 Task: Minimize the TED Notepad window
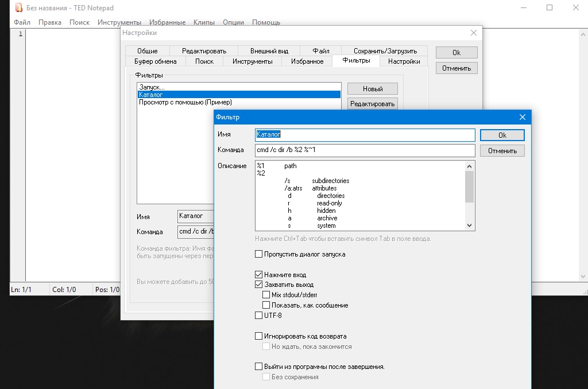coord(524,7)
